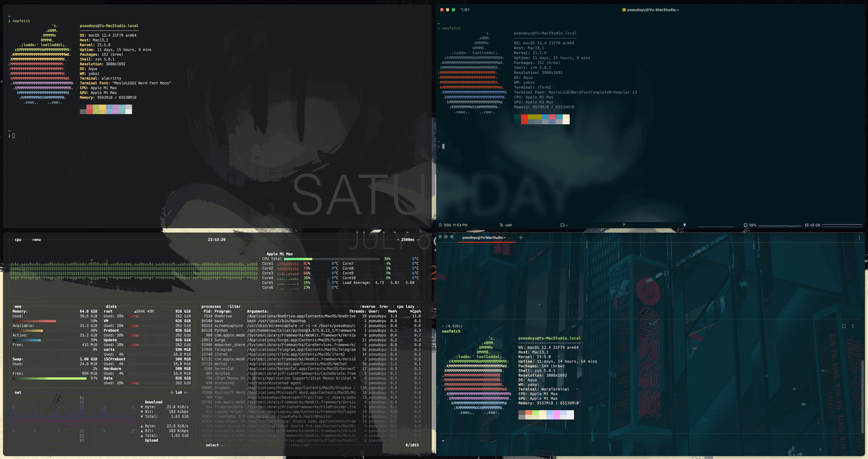
Task: Click the git branch icon in iTerm status bar
Action: coord(624,225)
